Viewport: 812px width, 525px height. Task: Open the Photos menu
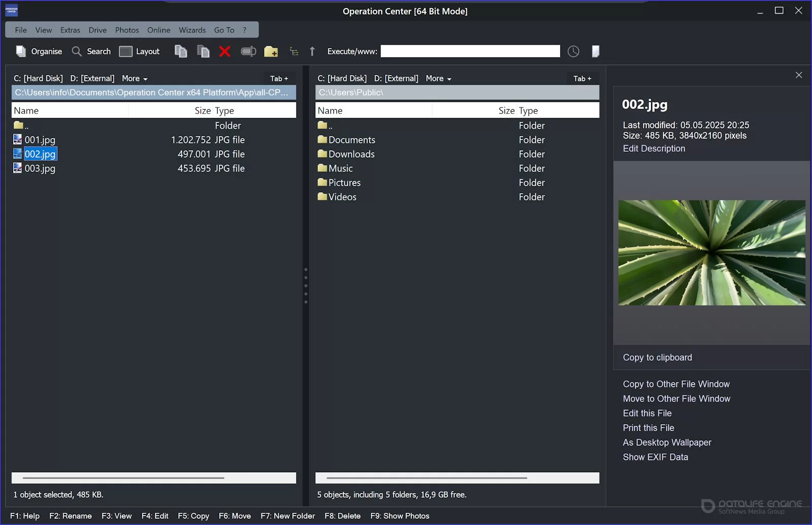[x=127, y=30]
